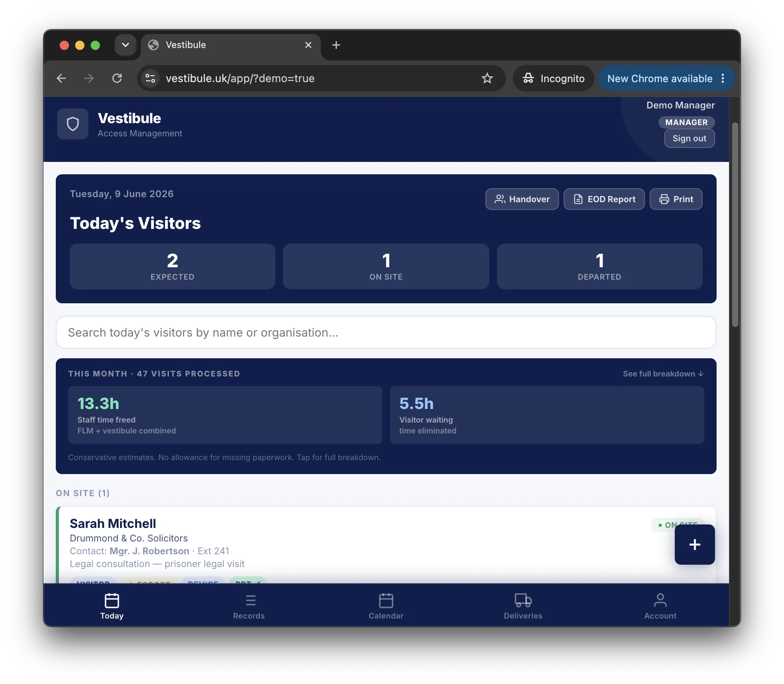Open the 5.5h Visitor waiting card
Screen dimensions: 784x684
point(547,415)
